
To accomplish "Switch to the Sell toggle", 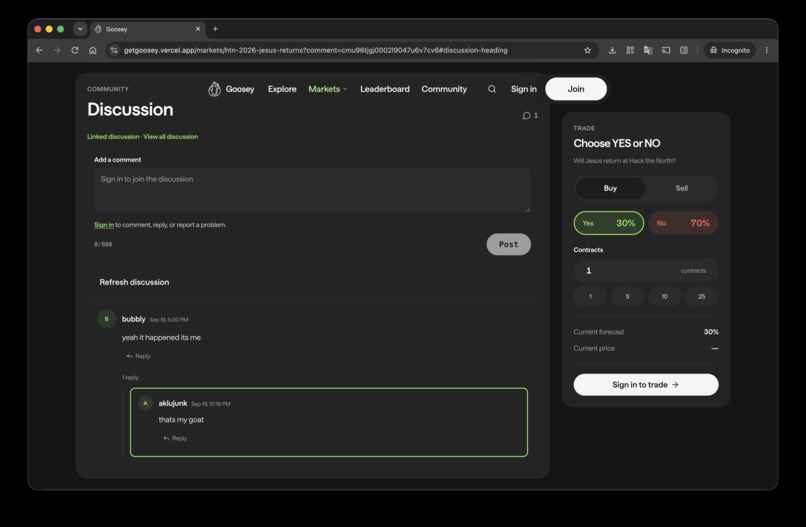I will [682, 188].
